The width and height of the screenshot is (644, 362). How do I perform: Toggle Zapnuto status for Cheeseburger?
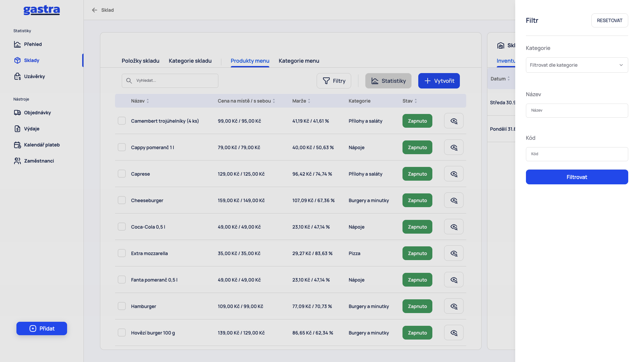click(417, 200)
